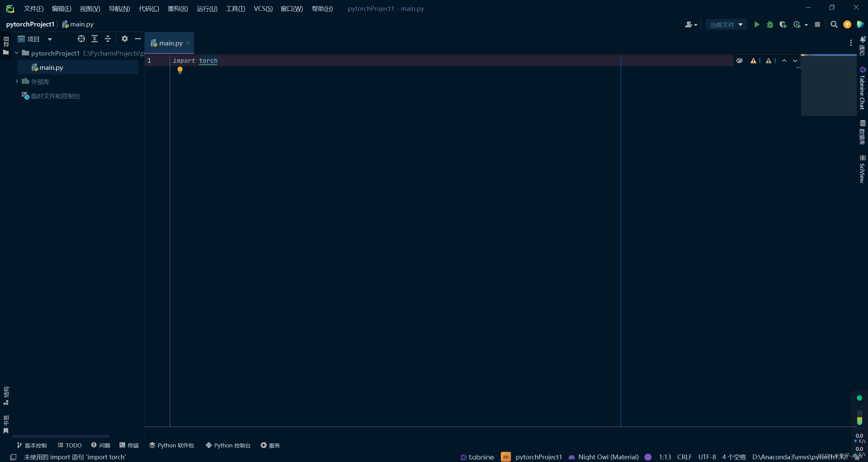Image resolution: width=868 pixels, height=462 pixels.
Task: Open the 当前文件 run configuration dropdown
Action: (726, 24)
